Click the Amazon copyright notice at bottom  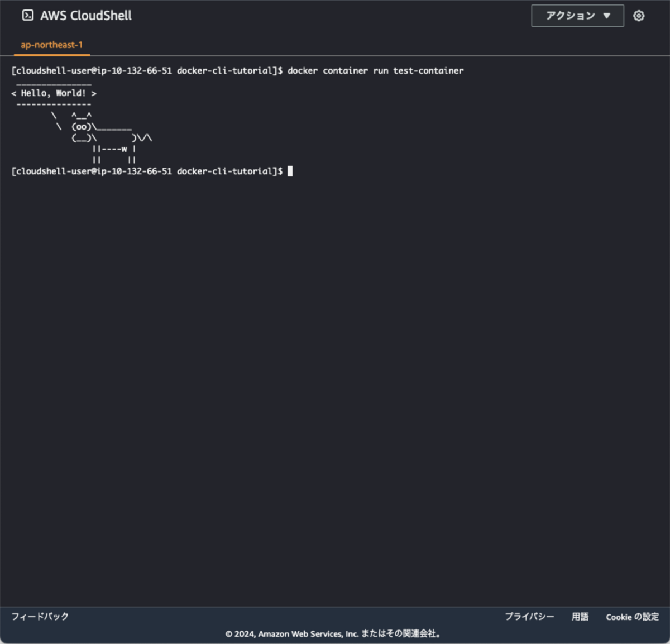[334, 634]
